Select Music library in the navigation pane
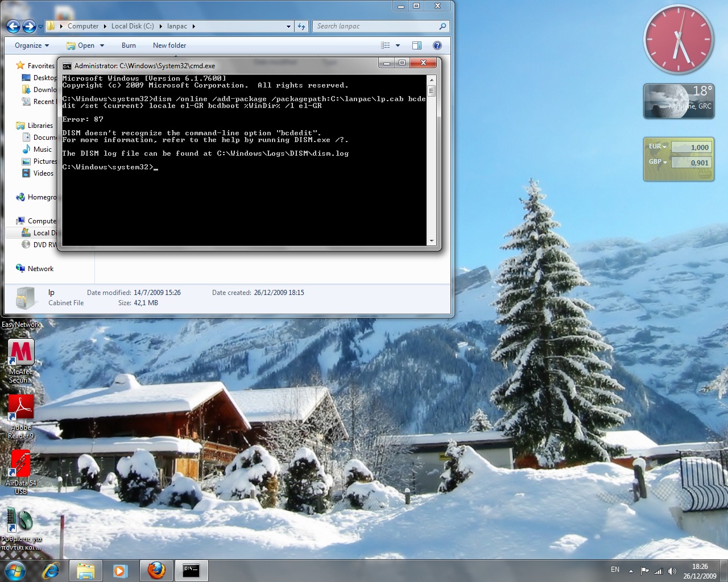The image size is (728, 582). point(42,149)
